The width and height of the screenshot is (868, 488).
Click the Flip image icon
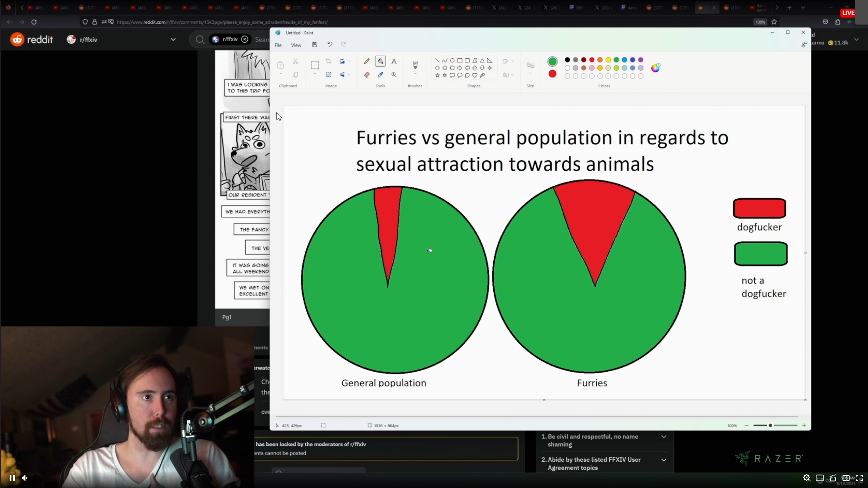click(342, 75)
